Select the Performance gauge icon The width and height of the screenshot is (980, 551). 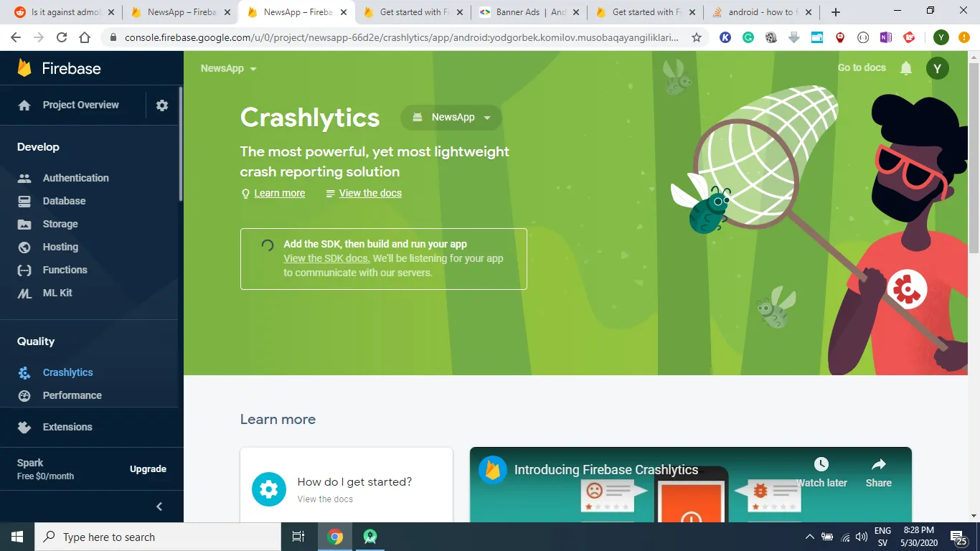[24, 395]
